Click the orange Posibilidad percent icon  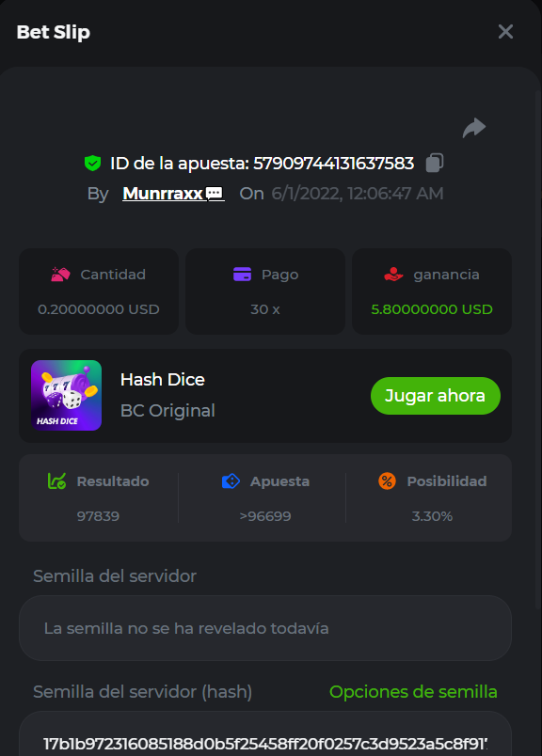(387, 480)
